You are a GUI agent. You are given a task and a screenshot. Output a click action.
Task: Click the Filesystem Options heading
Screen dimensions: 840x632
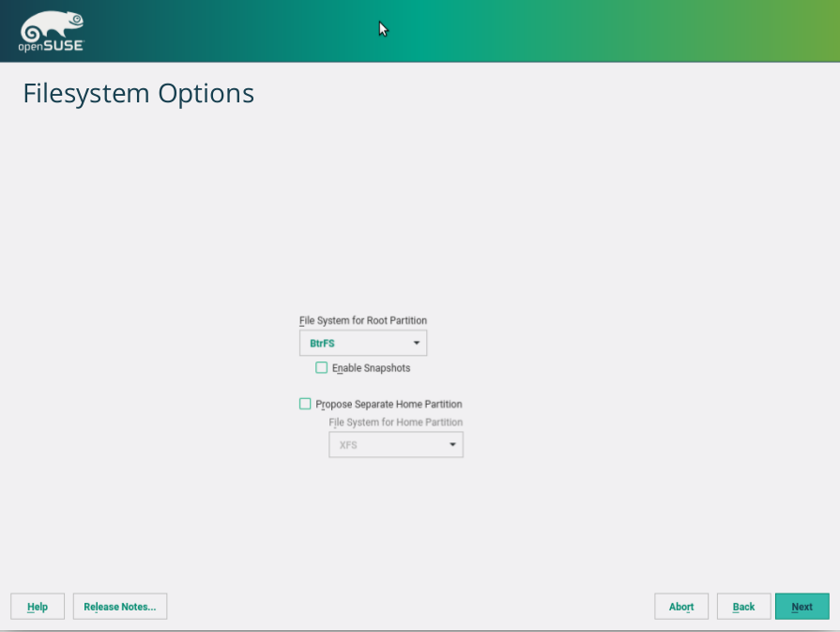point(138,94)
